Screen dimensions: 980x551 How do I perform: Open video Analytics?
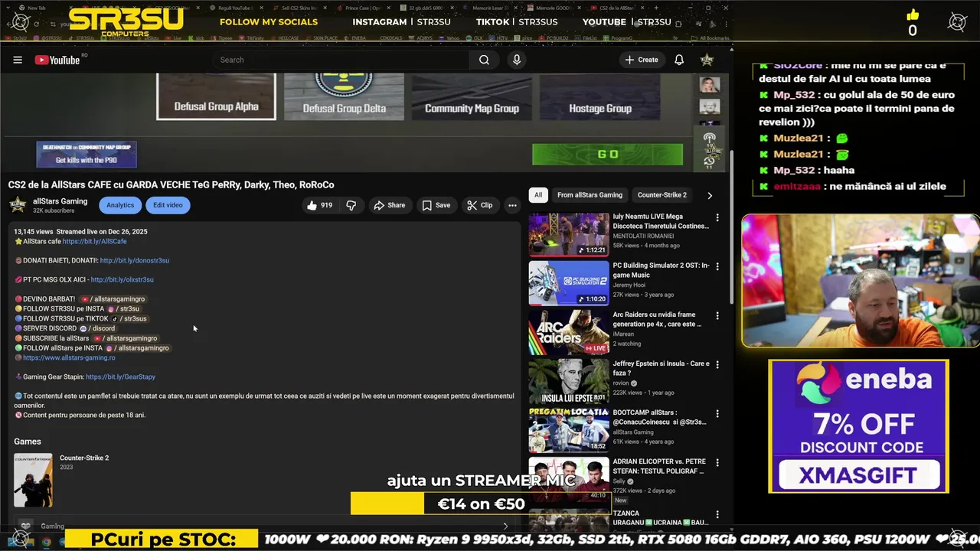[x=120, y=205]
